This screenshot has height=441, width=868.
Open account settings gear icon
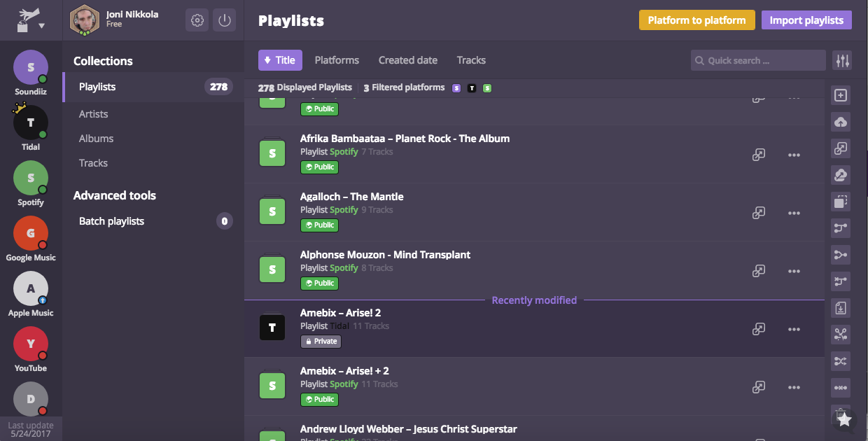[x=197, y=20]
